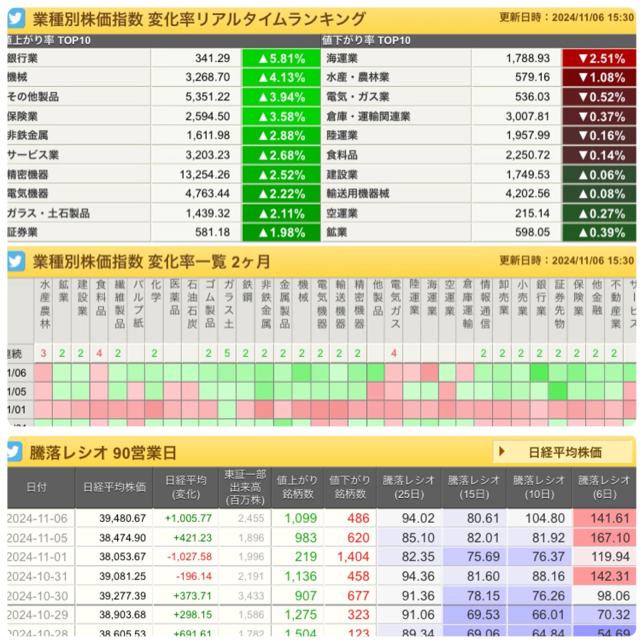Click Twitter icon beside リアルタイムランキング title
The height and width of the screenshot is (644, 644).
click(16, 19)
